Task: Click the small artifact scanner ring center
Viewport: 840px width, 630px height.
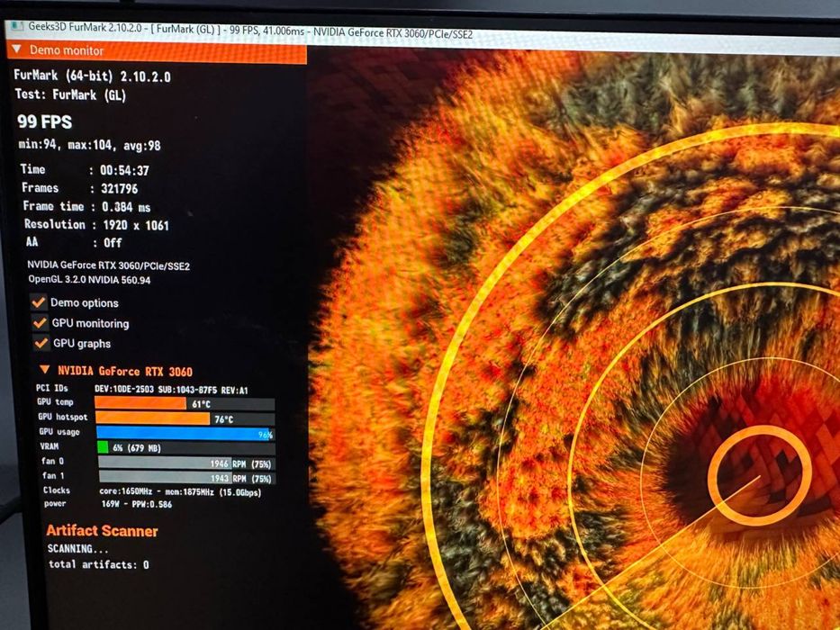Action: click(760, 476)
